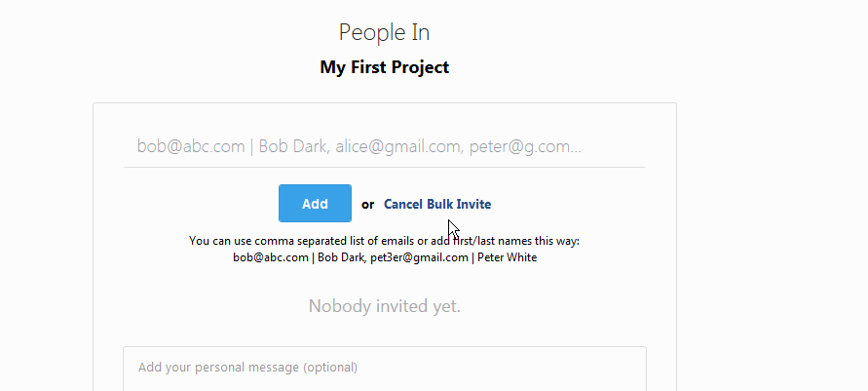This screenshot has height=391, width=868.
Task: Click the 'People In' heading
Action: 384,32
